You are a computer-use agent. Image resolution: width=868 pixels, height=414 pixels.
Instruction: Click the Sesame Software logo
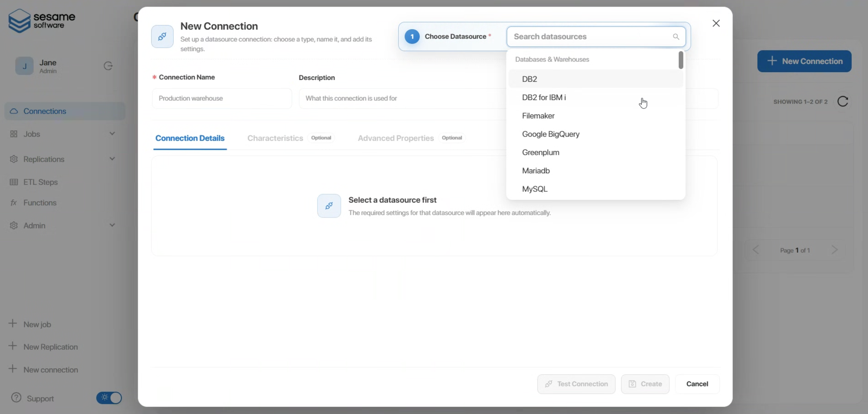[42, 21]
